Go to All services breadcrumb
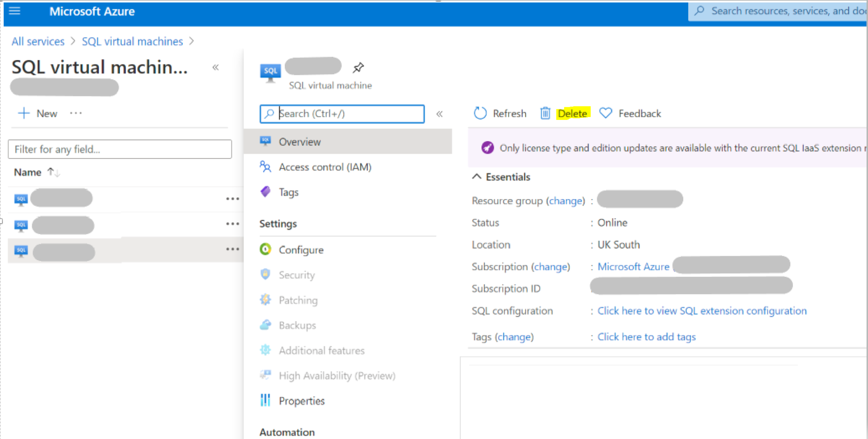868x439 pixels. coord(38,42)
